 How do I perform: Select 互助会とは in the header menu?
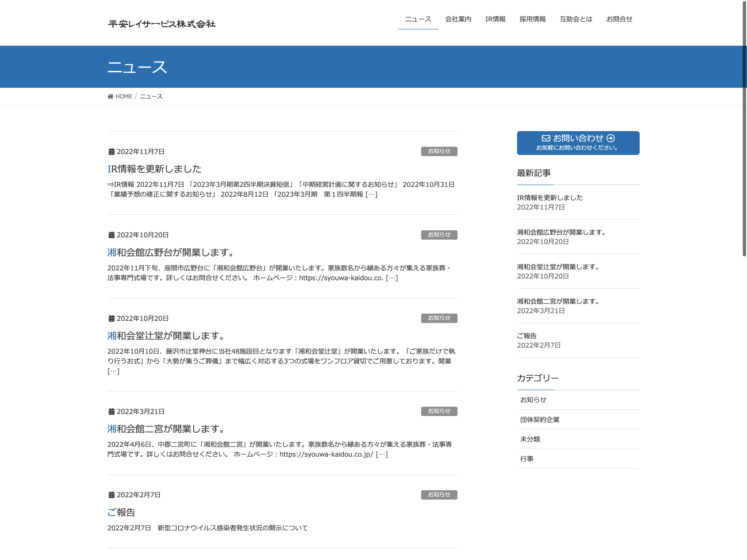coord(576,19)
